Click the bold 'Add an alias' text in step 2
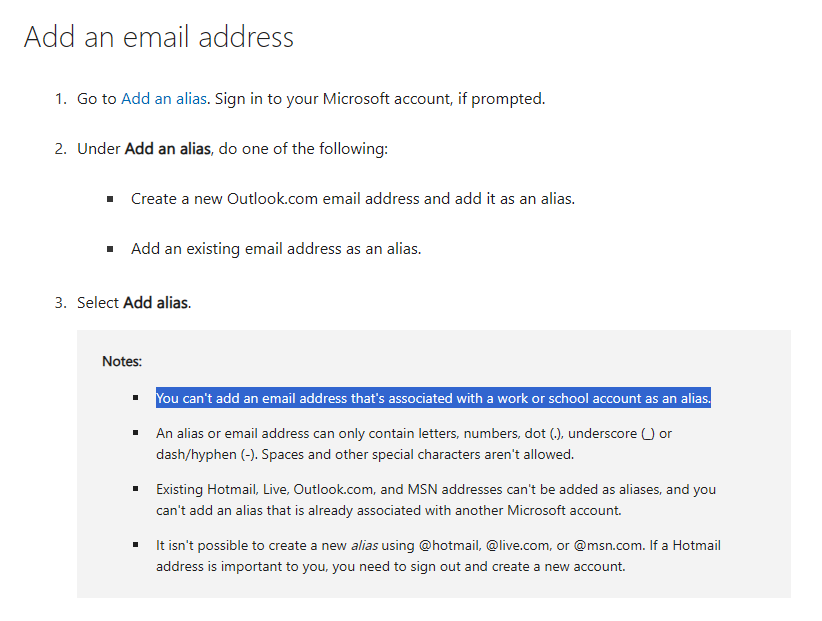The height and width of the screenshot is (621, 822). [168, 149]
